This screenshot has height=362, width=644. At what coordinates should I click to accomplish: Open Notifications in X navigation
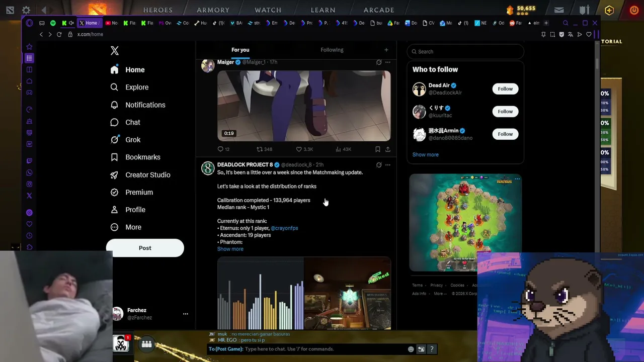point(138,105)
